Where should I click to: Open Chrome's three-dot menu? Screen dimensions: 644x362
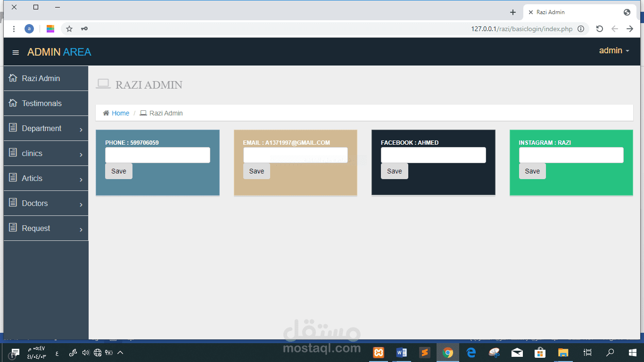click(x=14, y=29)
